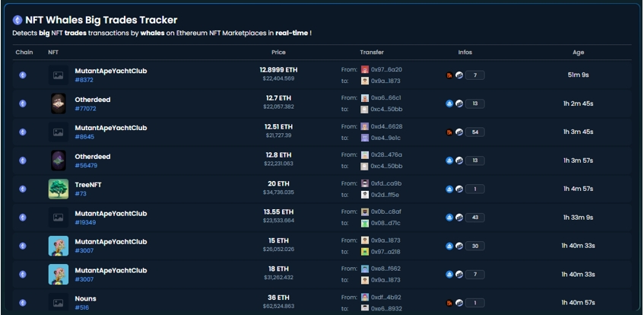The height and width of the screenshot is (315, 644).
Task: Click the stats chart icon for Otherdeed #77072
Action: point(459,103)
